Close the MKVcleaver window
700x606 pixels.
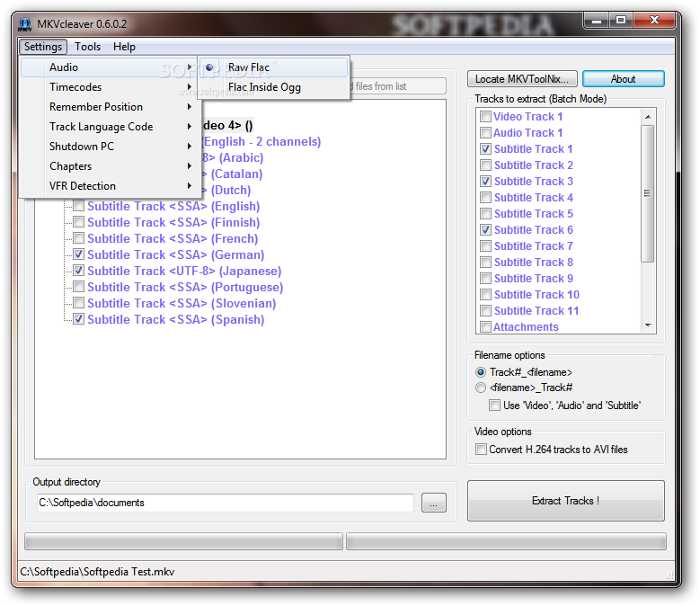(x=654, y=20)
